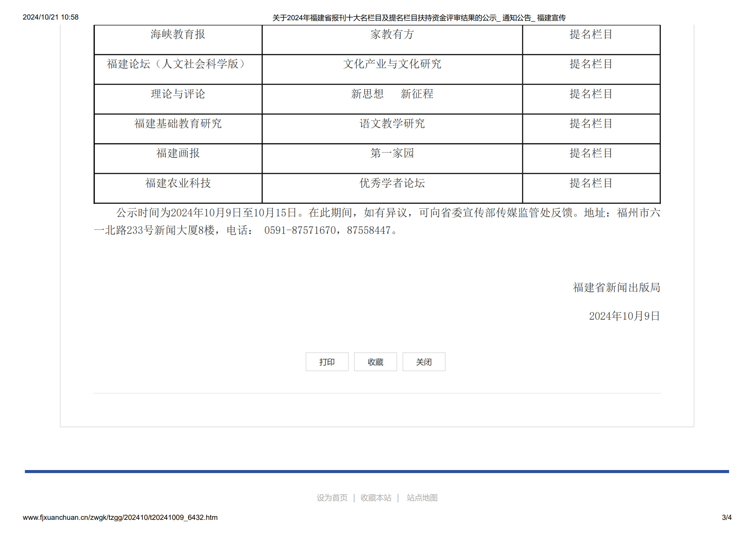Click the 打印 (print) button
The image size is (756, 534).
(x=327, y=362)
